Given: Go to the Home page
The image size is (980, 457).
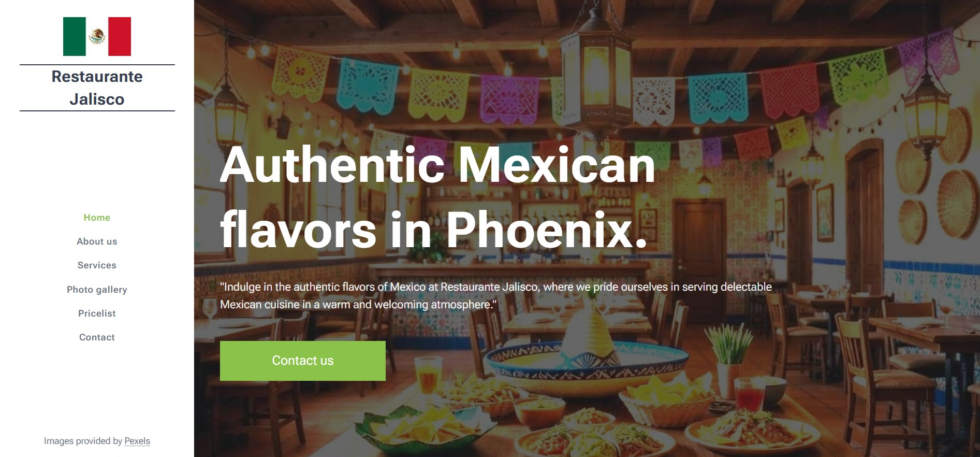Looking at the screenshot, I should (x=97, y=218).
